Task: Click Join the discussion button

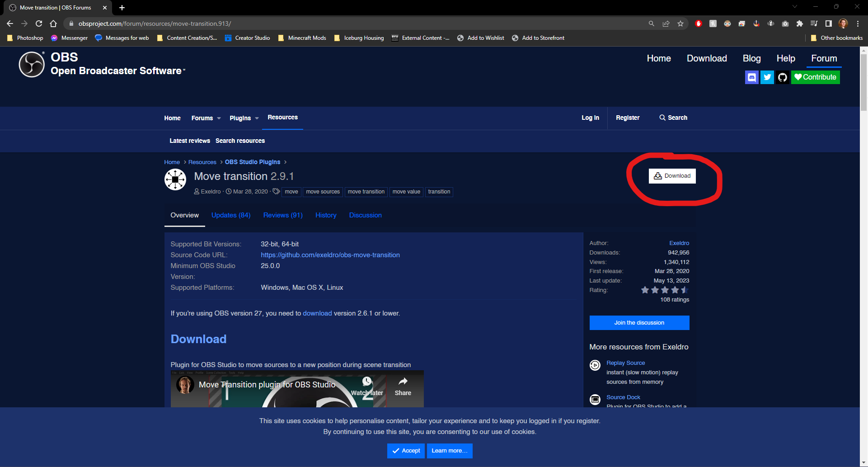Action: [x=639, y=323]
